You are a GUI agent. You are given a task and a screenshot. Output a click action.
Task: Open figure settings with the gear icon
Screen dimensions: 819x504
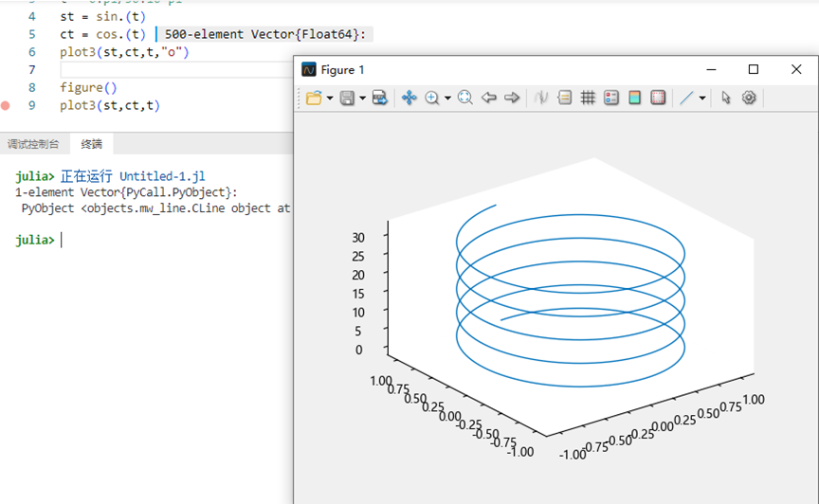749,98
